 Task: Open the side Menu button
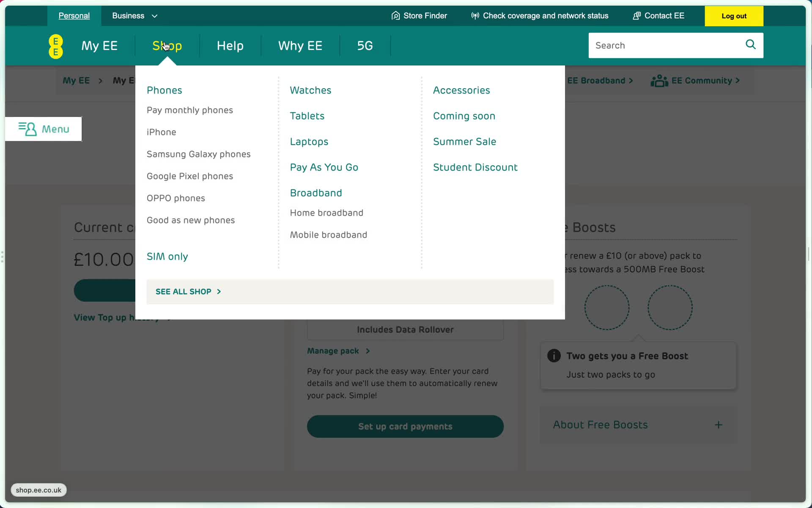[x=44, y=129]
